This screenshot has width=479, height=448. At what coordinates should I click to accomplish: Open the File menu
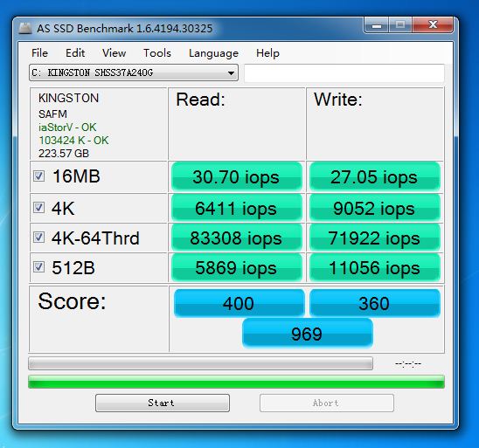(39, 53)
